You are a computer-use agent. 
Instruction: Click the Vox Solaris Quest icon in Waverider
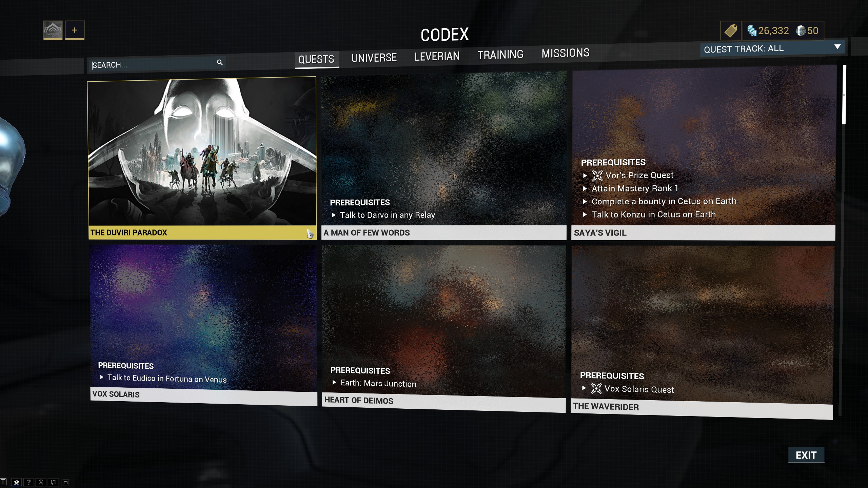(x=595, y=389)
